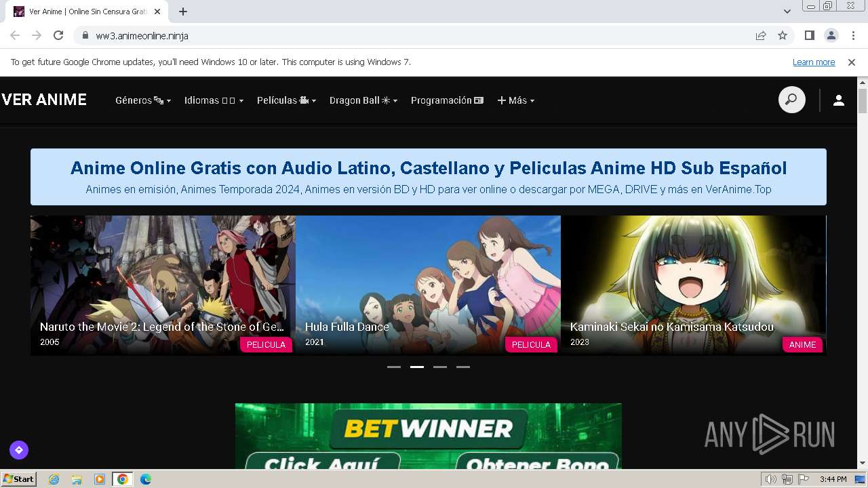This screenshot has width=868, height=488.
Task: Click the taskbar clock showing 3:44 PM
Action: [x=833, y=479]
